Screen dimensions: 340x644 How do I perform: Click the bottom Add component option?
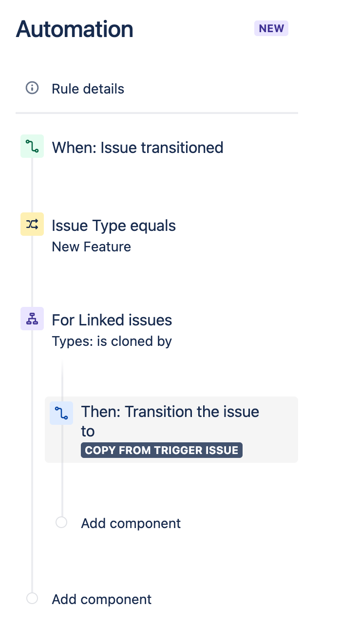pyautogui.click(x=101, y=599)
